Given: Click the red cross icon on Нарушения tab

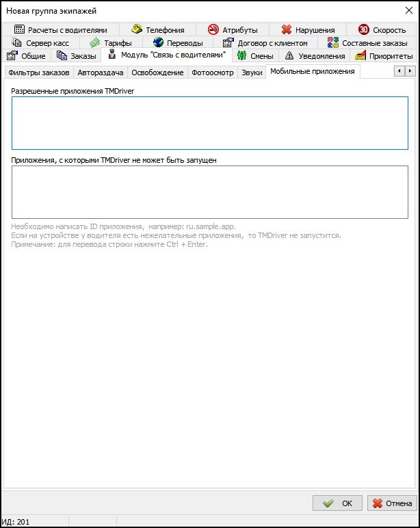Looking at the screenshot, I should [x=287, y=30].
